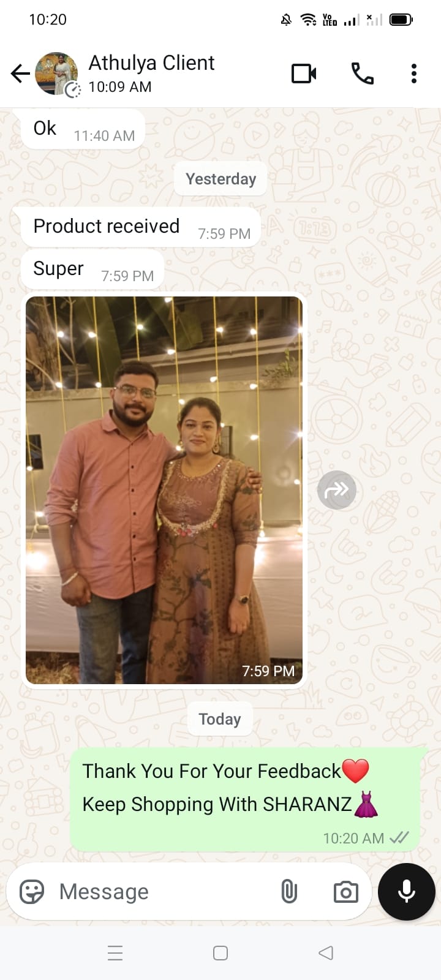The width and height of the screenshot is (441, 980).
Task: Tap the back arrow to leave chat
Action: click(x=20, y=73)
